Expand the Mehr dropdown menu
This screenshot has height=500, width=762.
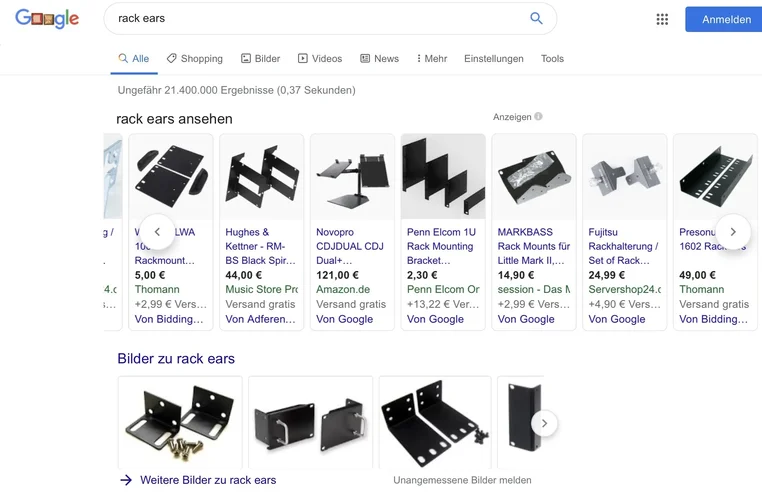(432, 59)
